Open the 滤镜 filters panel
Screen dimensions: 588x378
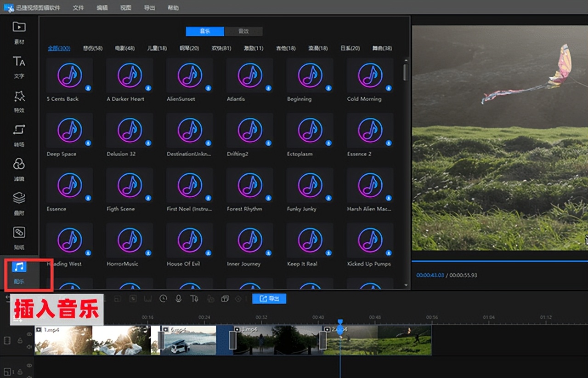coord(19,168)
